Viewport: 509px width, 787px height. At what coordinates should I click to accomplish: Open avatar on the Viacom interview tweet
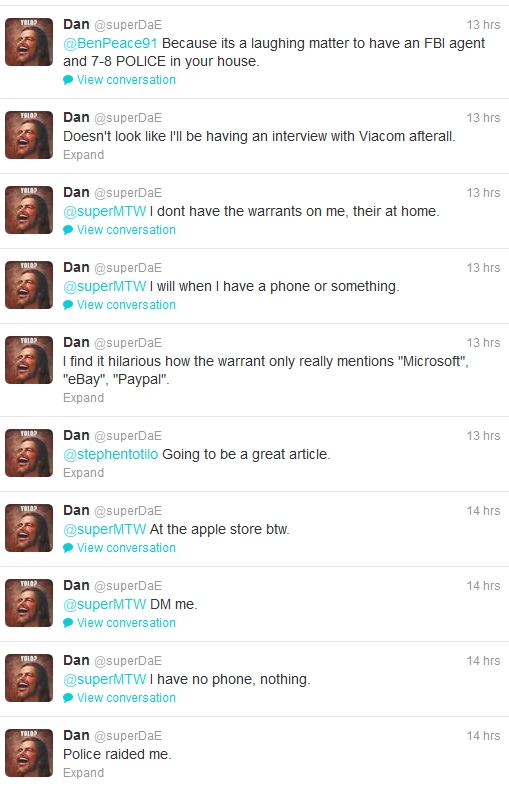point(29,135)
